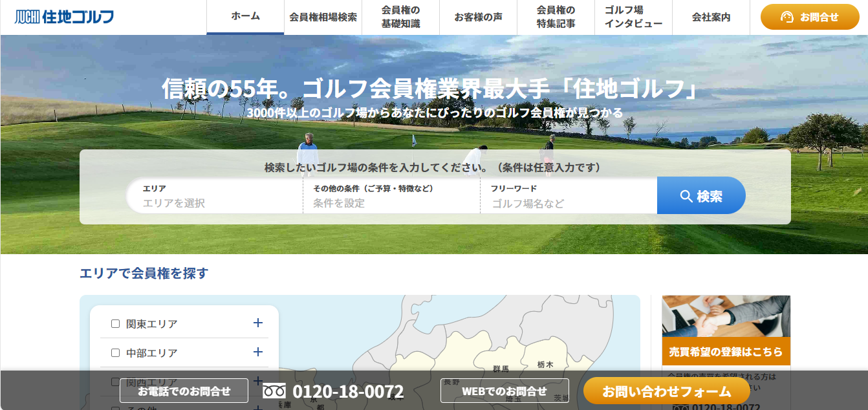Open the 売買希望の登録はこちら banner

pos(726,351)
